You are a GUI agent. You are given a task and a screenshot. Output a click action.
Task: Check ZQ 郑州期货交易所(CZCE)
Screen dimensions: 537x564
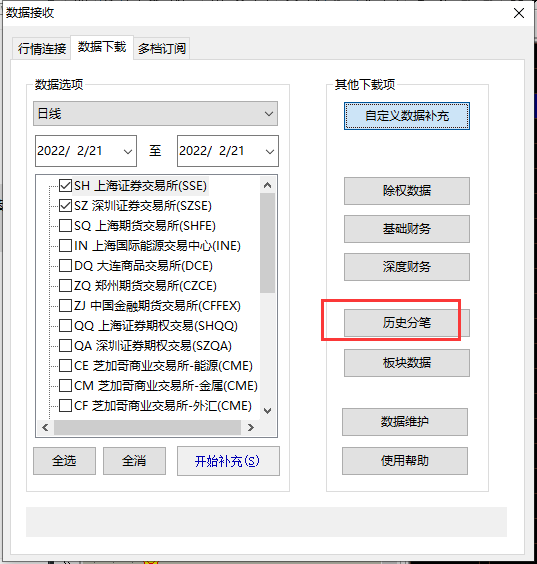click(x=65, y=286)
